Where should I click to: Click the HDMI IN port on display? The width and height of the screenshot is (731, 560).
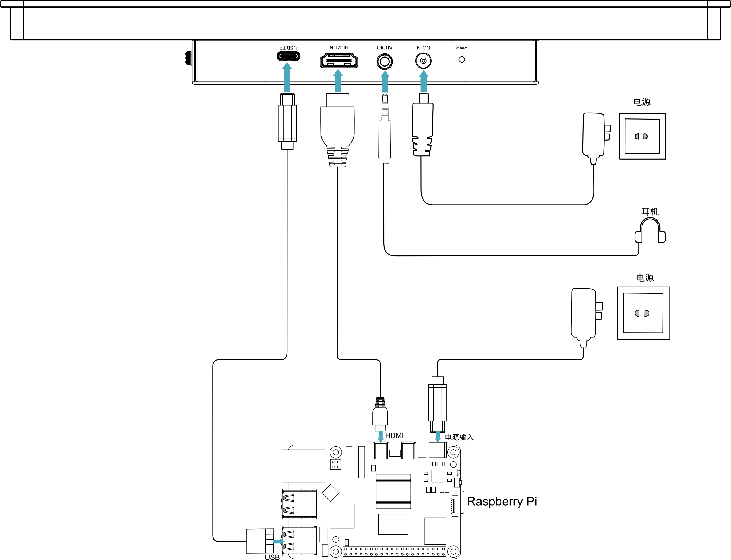point(339,61)
